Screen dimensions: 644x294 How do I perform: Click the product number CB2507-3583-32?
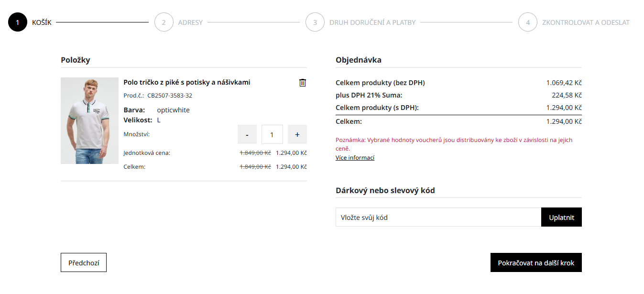(x=170, y=96)
